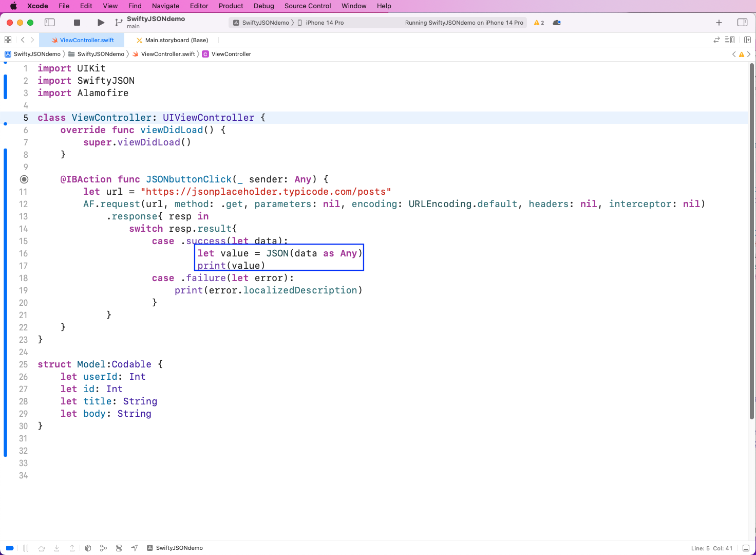Click SwiftyJSONdemo folder in the jump bar
The image size is (756, 555).
click(x=96, y=54)
